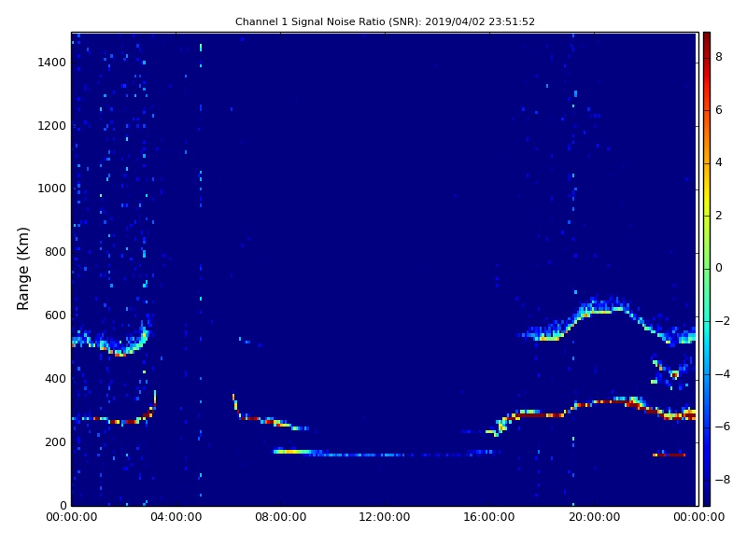Click the dark red top of the colorbar
The image size is (747, 560).
coord(707,40)
